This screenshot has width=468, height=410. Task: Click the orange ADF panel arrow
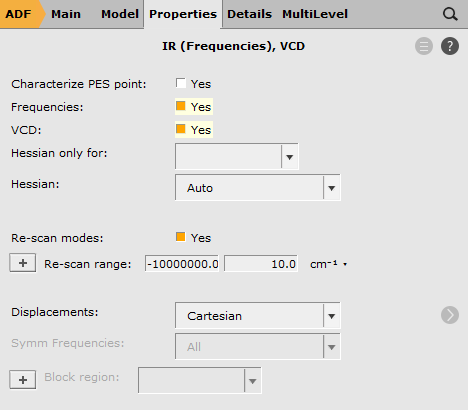22,14
